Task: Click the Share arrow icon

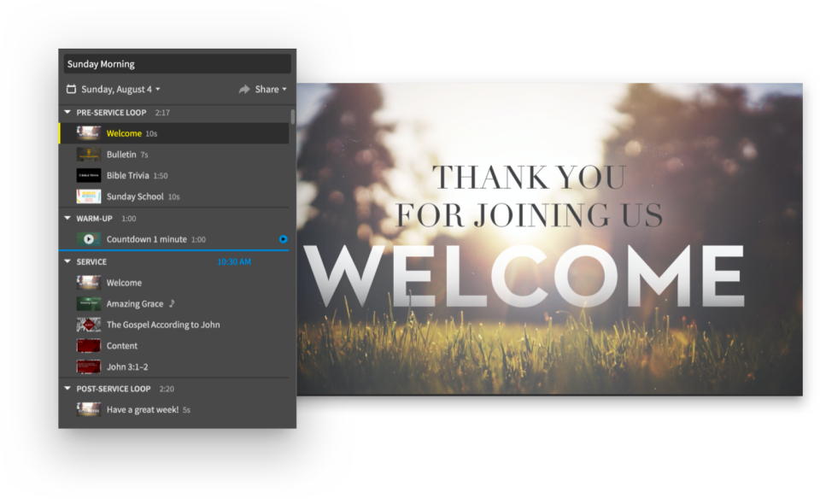Action: (x=244, y=90)
